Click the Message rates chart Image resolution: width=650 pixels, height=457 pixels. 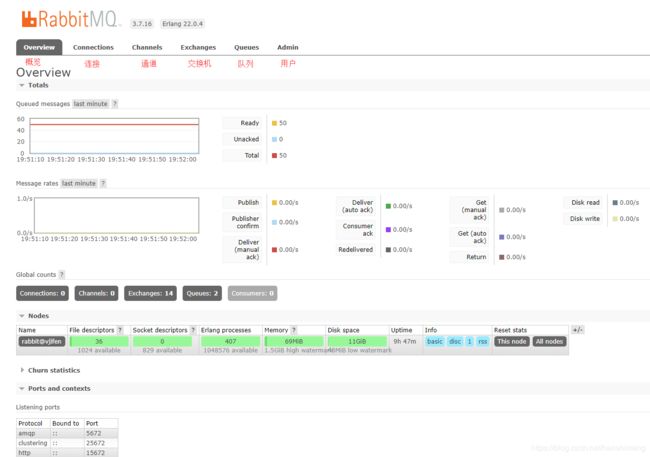pos(116,215)
